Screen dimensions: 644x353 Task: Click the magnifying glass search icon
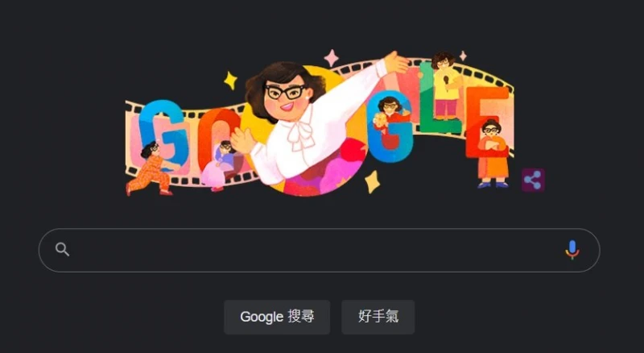[62, 249]
